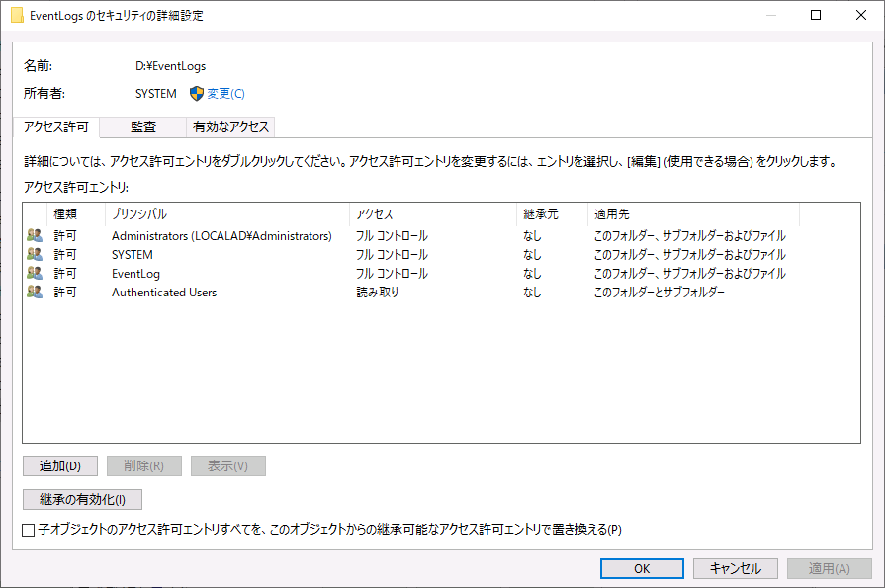The width and height of the screenshot is (885, 588).
Task: Click the user group icon of the EventLog entry
Action: pos(35,273)
